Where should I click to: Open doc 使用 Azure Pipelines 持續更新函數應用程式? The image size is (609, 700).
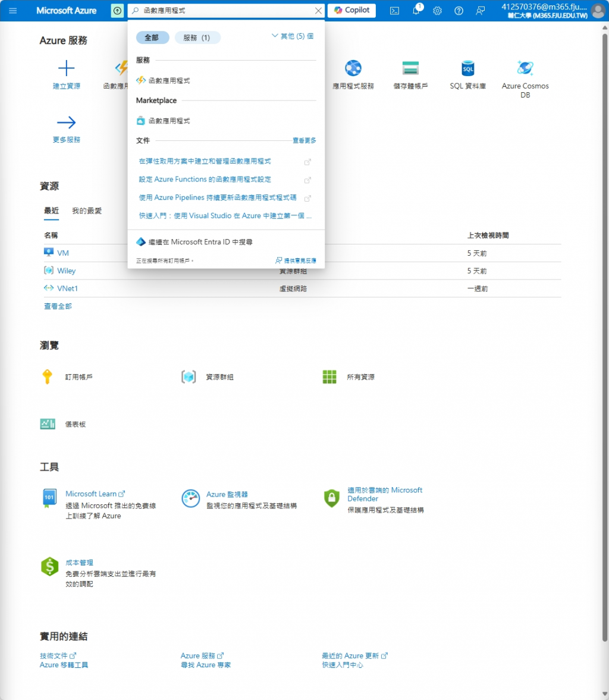click(218, 197)
